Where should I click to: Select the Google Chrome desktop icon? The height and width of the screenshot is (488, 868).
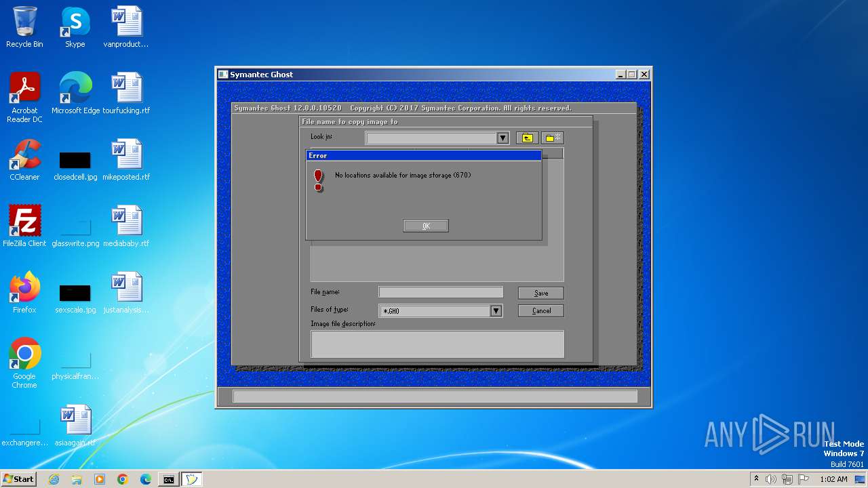point(24,363)
